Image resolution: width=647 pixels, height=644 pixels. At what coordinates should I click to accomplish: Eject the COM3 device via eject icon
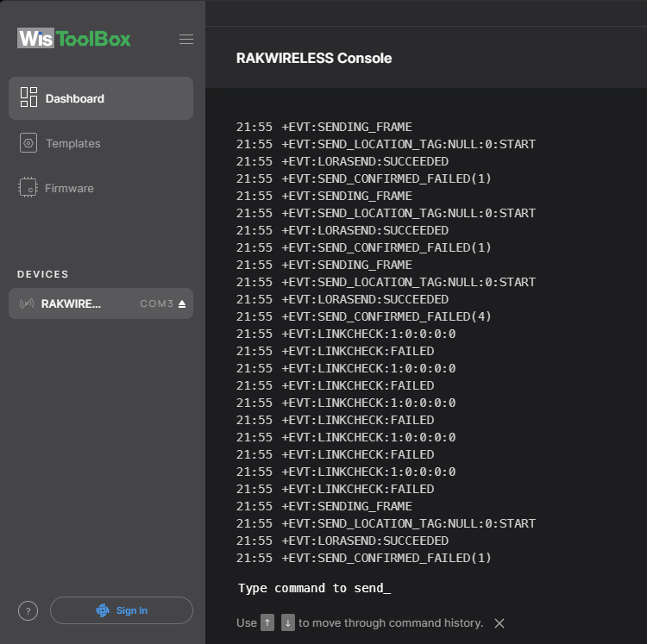click(182, 303)
